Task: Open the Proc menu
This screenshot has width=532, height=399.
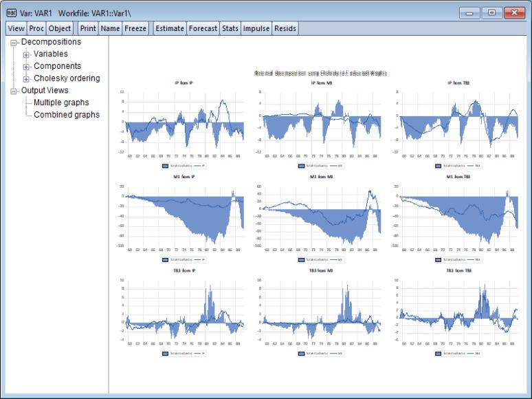Action: point(36,29)
